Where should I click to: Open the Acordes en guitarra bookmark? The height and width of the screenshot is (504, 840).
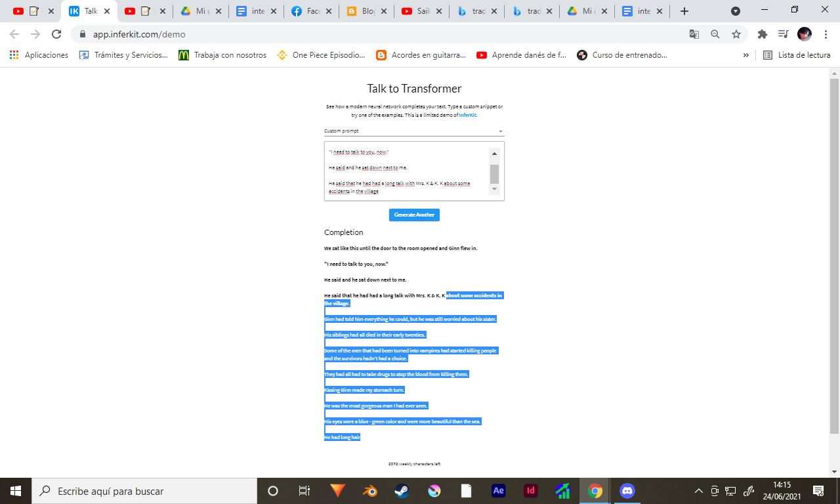tap(421, 55)
